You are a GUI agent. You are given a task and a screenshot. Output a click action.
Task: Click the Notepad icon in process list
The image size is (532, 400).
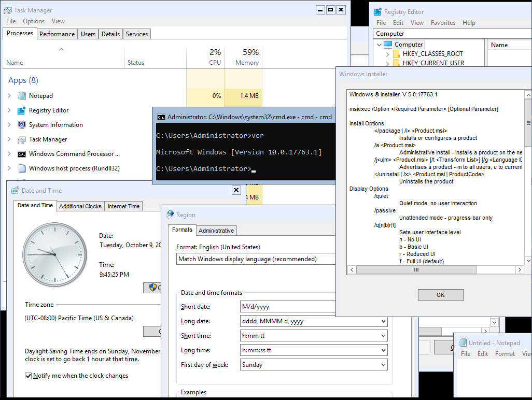(22, 96)
